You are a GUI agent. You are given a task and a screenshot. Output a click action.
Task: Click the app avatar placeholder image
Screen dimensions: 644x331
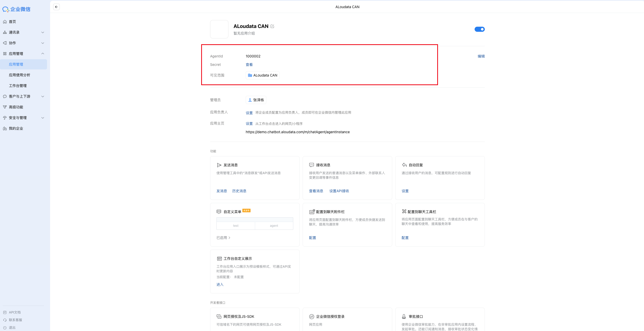(219, 29)
